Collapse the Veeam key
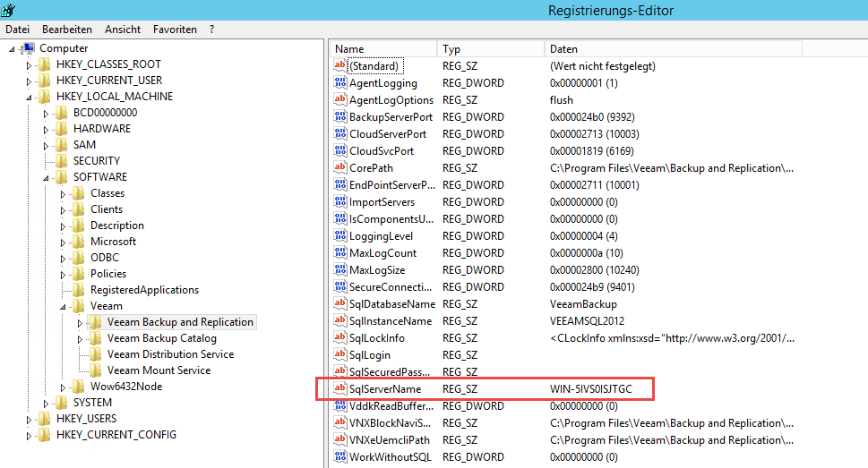Viewport: 868px width, 468px height. (63, 306)
